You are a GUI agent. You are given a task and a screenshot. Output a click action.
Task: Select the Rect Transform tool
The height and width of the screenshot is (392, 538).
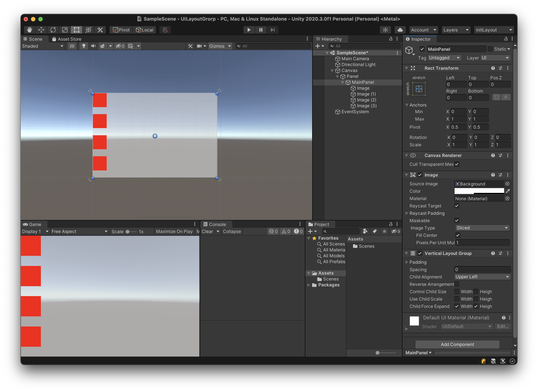coord(76,30)
